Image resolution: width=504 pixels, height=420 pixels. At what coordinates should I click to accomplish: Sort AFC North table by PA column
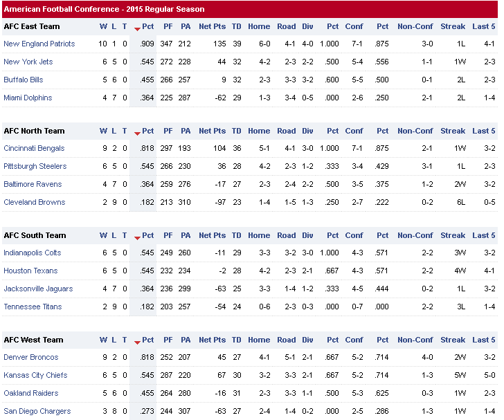186,131
